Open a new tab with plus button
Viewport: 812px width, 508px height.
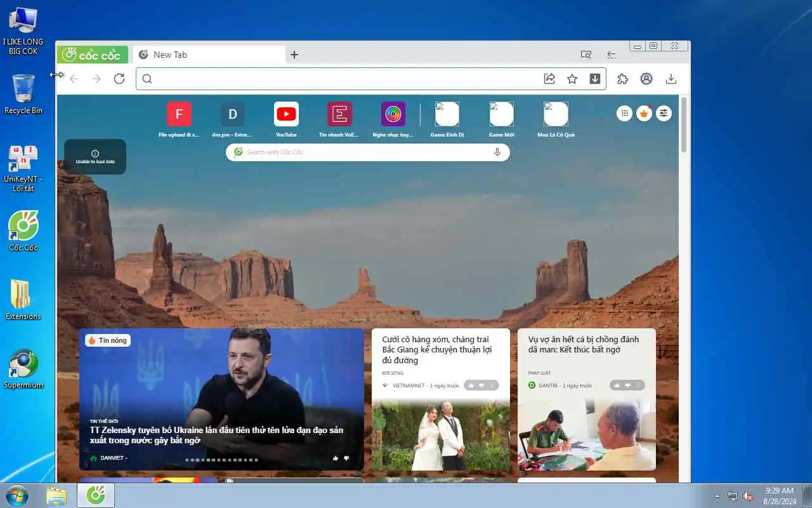[x=294, y=55]
